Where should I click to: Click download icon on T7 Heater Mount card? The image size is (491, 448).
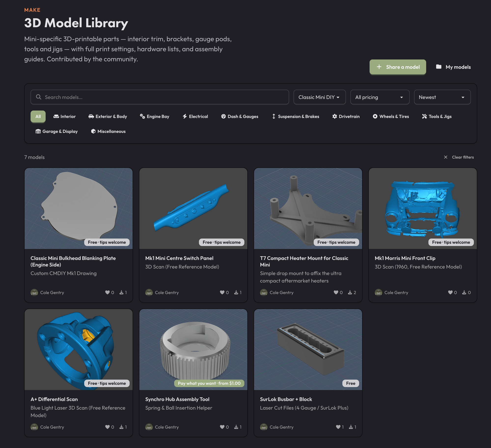tap(350, 292)
